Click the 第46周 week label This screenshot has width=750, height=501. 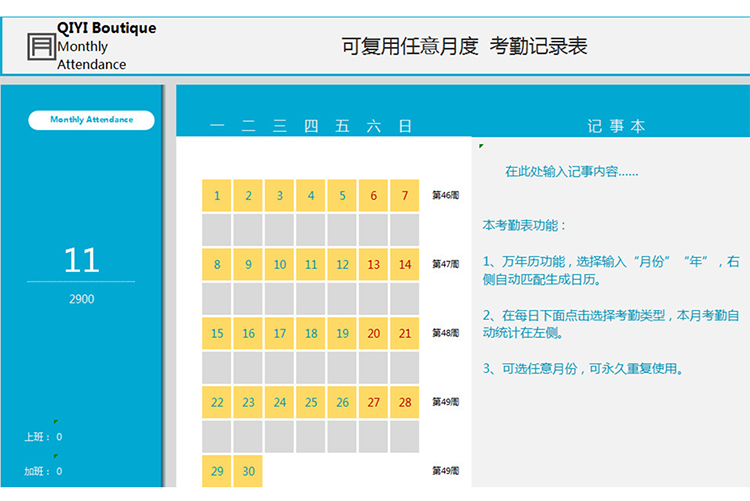pos(445,196)
